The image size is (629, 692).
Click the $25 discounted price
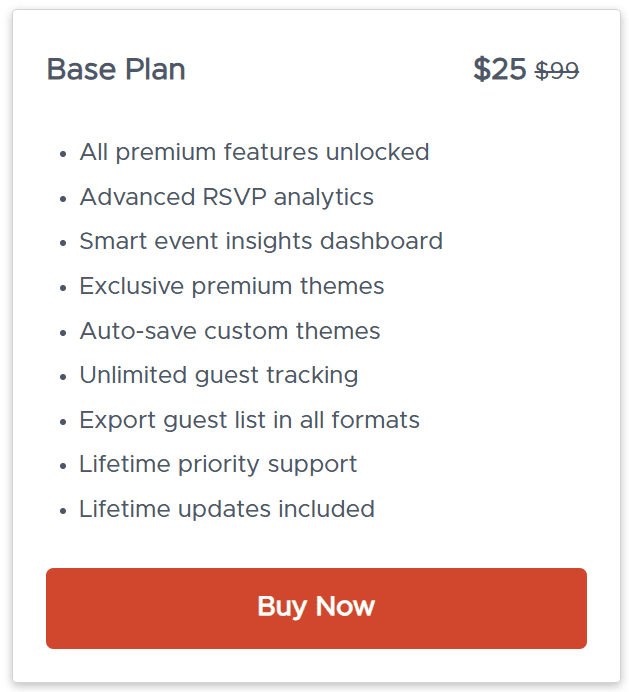[499, 70]
